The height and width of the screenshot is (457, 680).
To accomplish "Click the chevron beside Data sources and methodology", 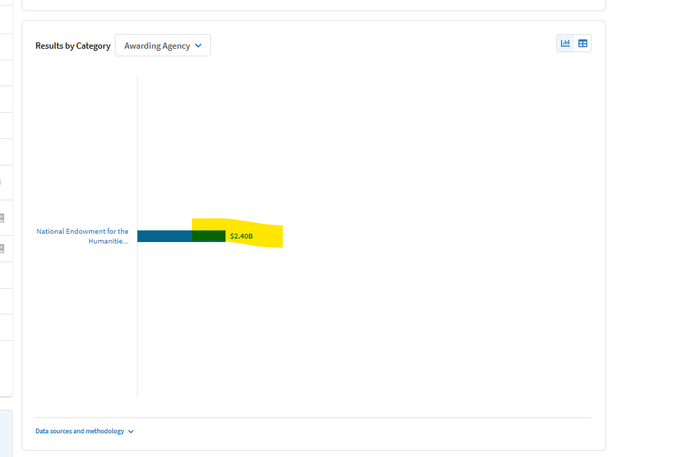I will (x=131, y=432).
